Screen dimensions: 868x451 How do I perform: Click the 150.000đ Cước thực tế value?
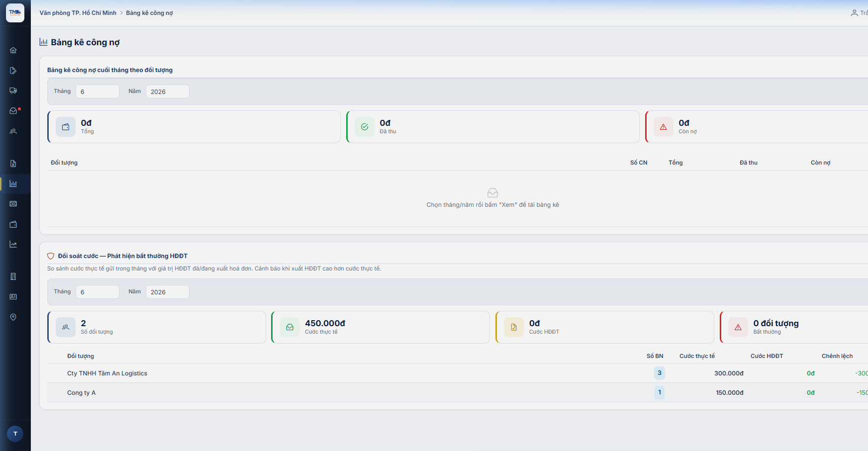tap(730, 393)
